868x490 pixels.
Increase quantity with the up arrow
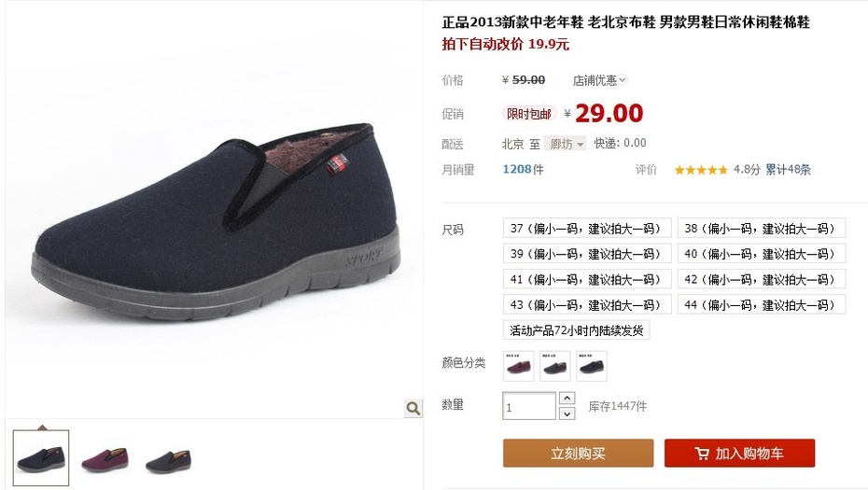click(x=567, y=399)
